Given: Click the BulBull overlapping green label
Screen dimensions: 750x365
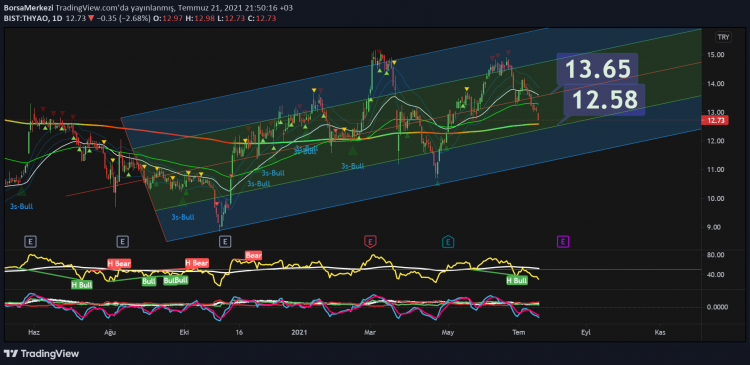Looking at the screenshot, I should [x=176, y=280].
